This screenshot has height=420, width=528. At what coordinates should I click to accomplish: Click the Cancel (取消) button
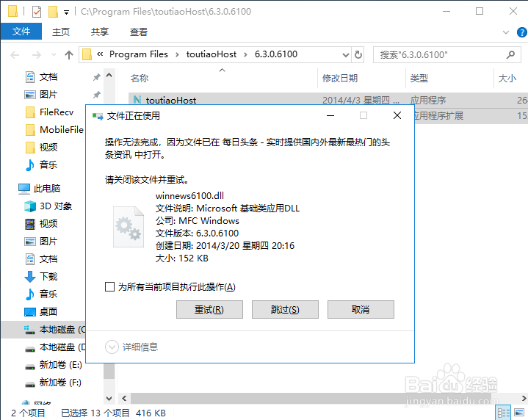click(361, 309)
